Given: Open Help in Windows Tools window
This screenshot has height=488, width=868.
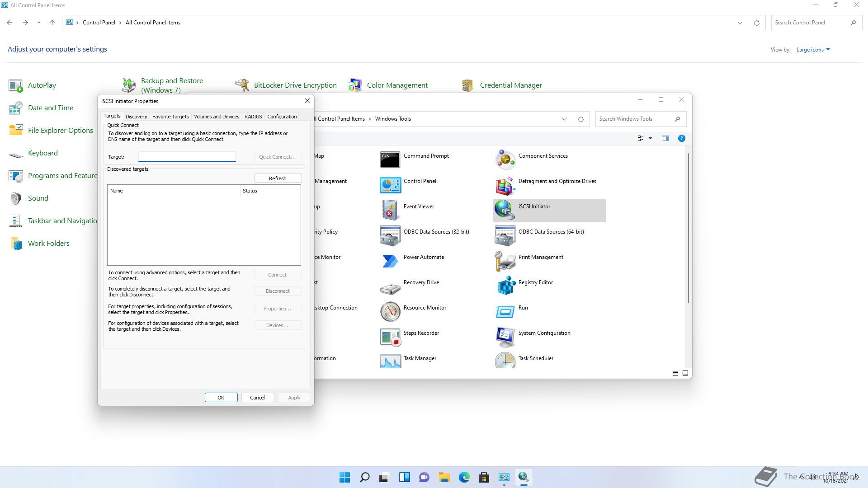Looking at the screenshot, I should tap(682, 138).
